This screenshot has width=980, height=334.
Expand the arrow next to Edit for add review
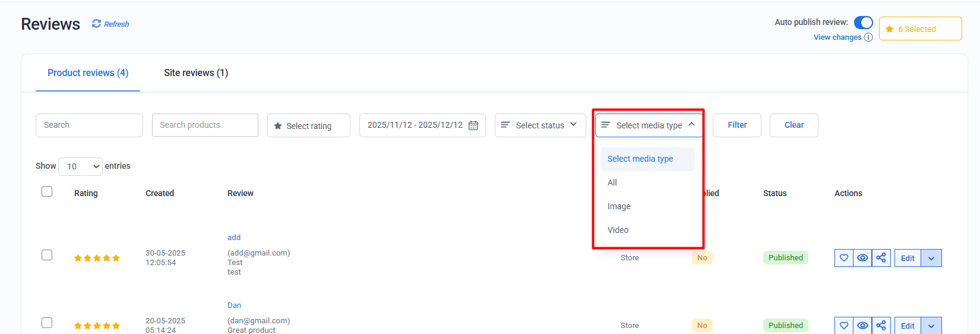[x=931, y=258]
